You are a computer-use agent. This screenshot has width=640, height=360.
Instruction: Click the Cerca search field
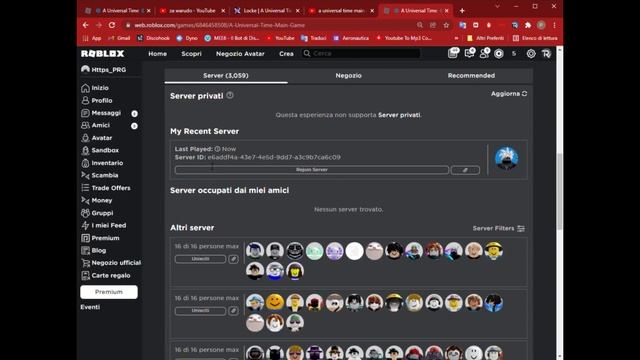[361, 53]
